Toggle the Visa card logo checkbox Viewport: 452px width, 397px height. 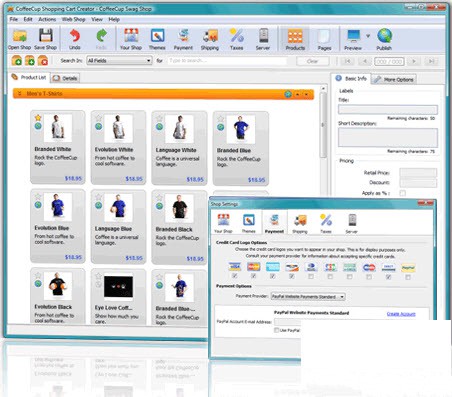click(235, 276)
